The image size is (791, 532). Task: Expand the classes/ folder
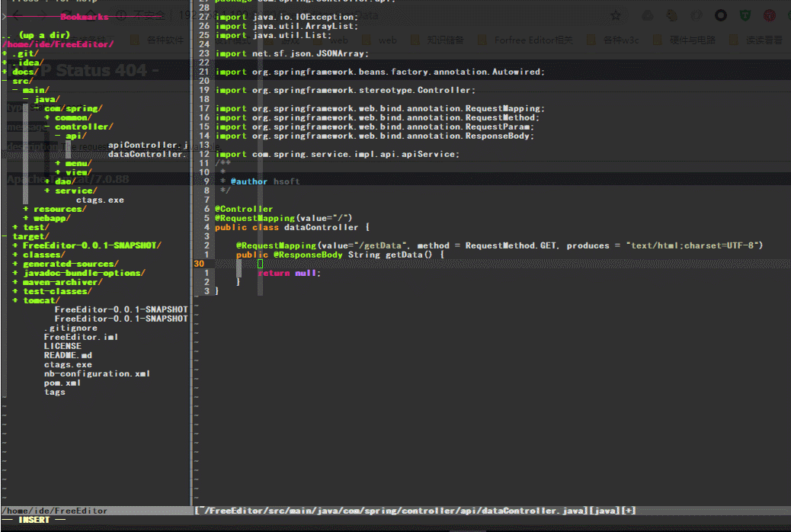[x=44, y=255]
